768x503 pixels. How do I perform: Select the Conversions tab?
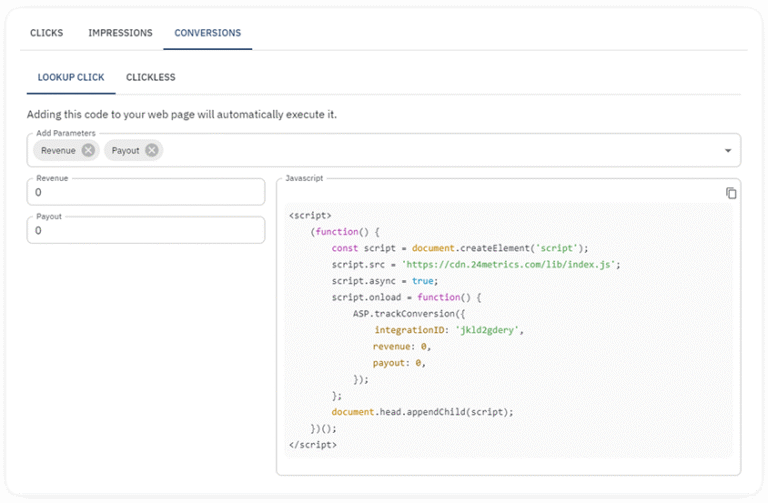click(x=208, y=33)
